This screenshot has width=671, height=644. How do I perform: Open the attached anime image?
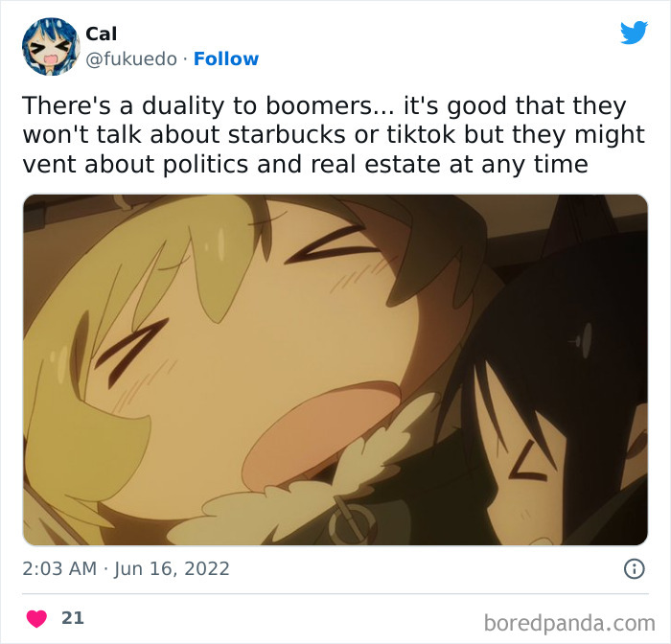tap(335, 370)
